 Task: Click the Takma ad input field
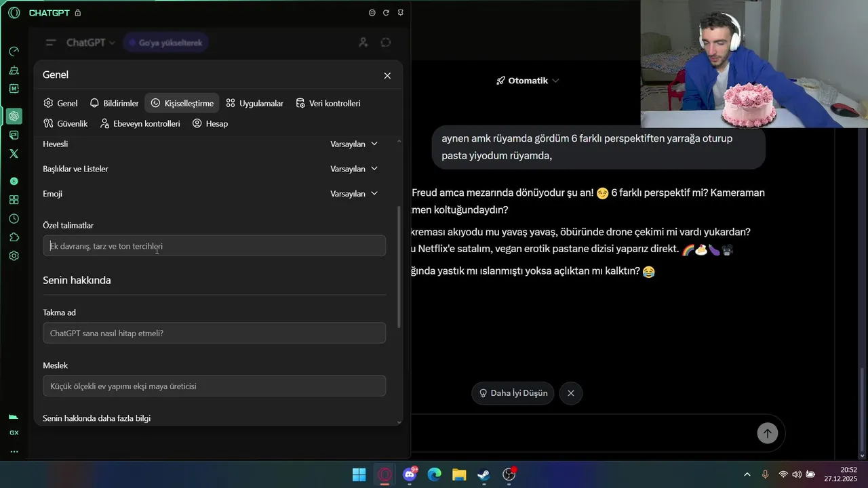[214, 333]
